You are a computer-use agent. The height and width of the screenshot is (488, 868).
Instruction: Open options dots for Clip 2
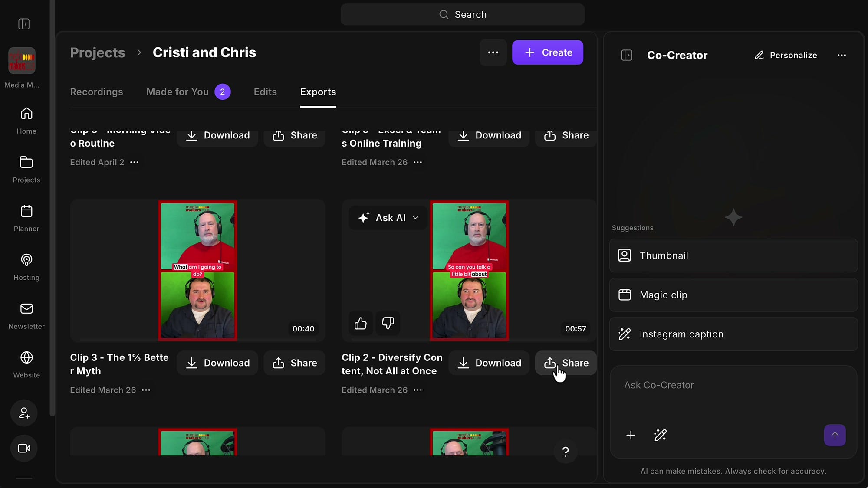[x=418, y=390]
